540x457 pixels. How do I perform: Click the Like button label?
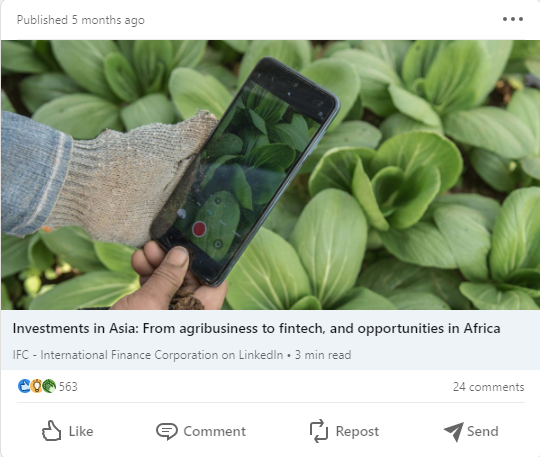click(81, 431)
